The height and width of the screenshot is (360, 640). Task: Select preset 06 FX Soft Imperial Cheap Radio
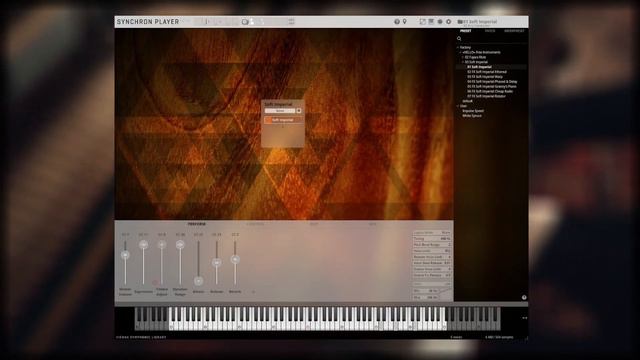click(x=490, y=91)
